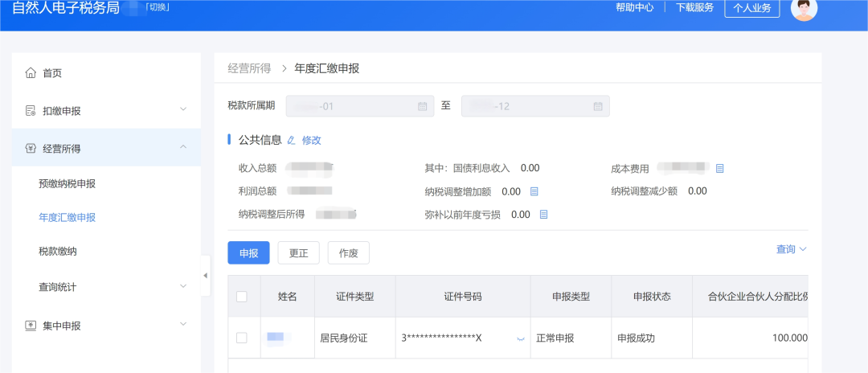Open calendar icon in end period field
Viewport: 868px width, 373px height.
pos(598,106)
